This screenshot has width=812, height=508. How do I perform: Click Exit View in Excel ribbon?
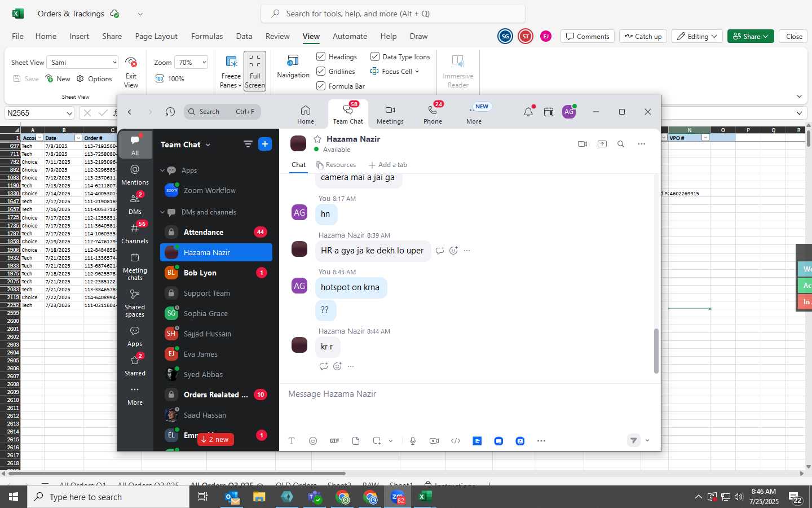[131, 73]
